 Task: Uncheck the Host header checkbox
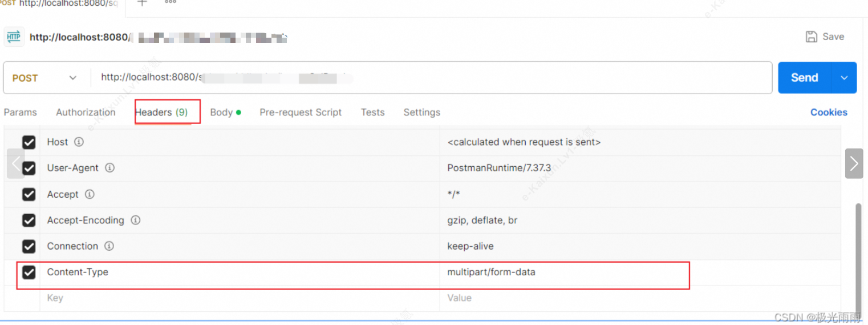(29, 142)
